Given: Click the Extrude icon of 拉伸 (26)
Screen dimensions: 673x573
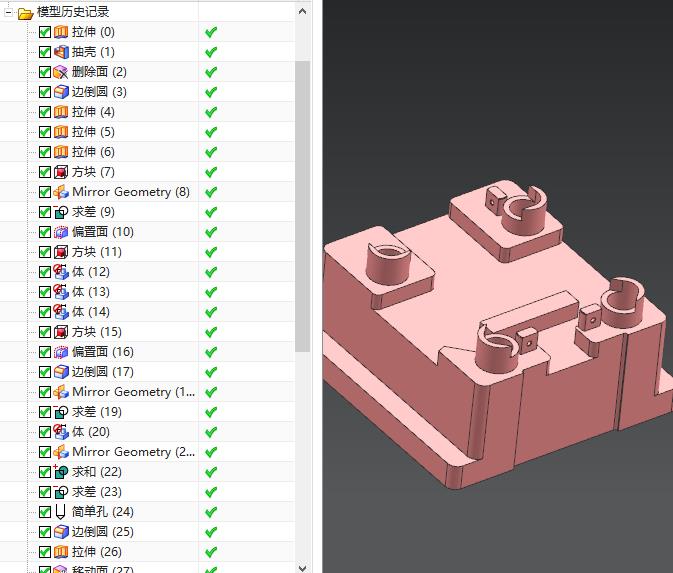Looking at the screenshot, I should coord(61,552).
